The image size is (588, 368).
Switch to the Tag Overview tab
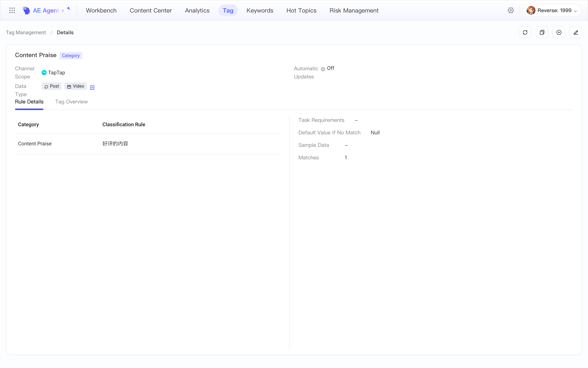(71, 102)
